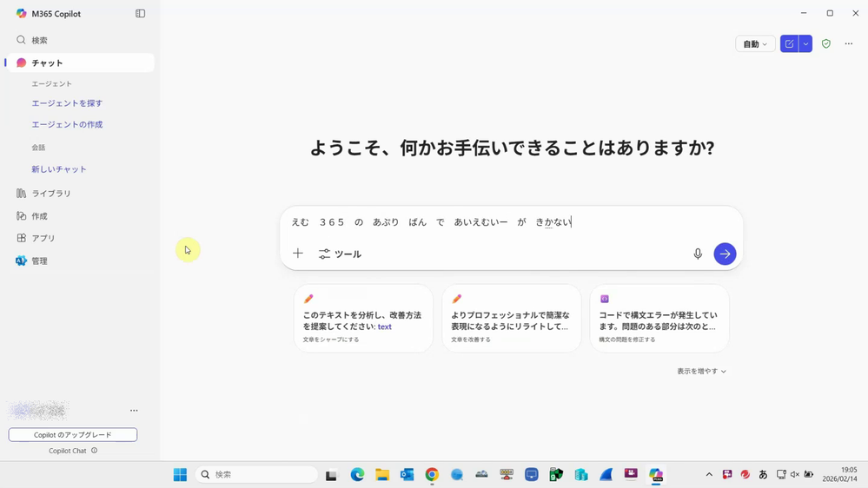Click the battery tray icon
The image size is (868, 488).
[809, 475]
